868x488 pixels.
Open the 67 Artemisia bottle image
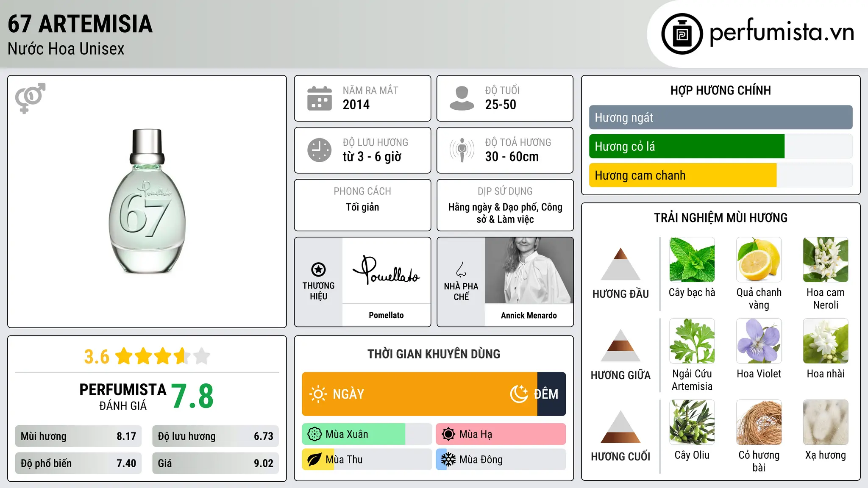[x=147, y=202]
